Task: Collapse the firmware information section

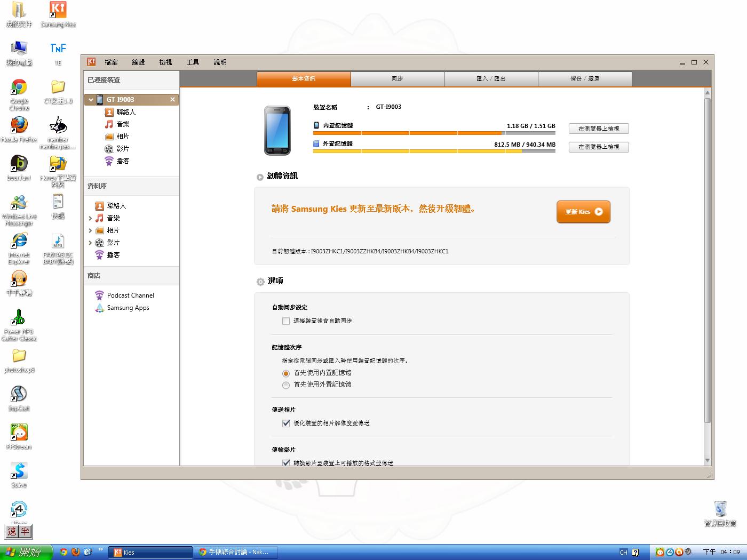Action: click(260, 177)
